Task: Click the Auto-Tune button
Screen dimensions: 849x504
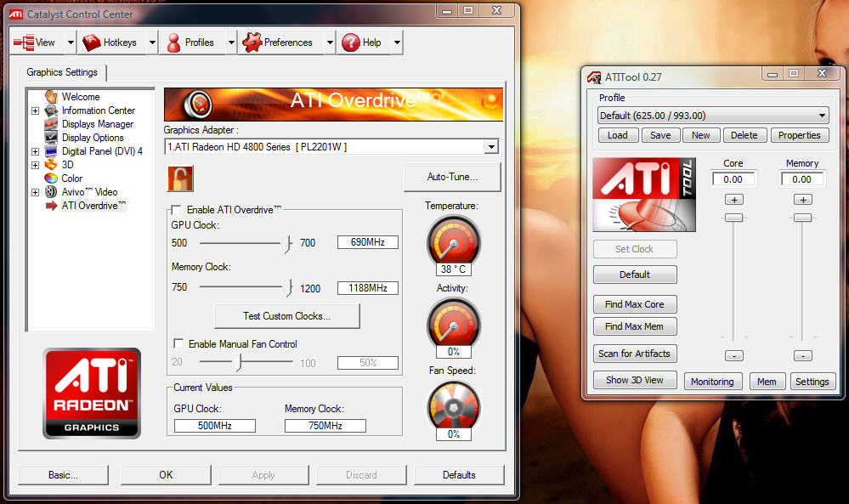Action: (x=452, y=177)
